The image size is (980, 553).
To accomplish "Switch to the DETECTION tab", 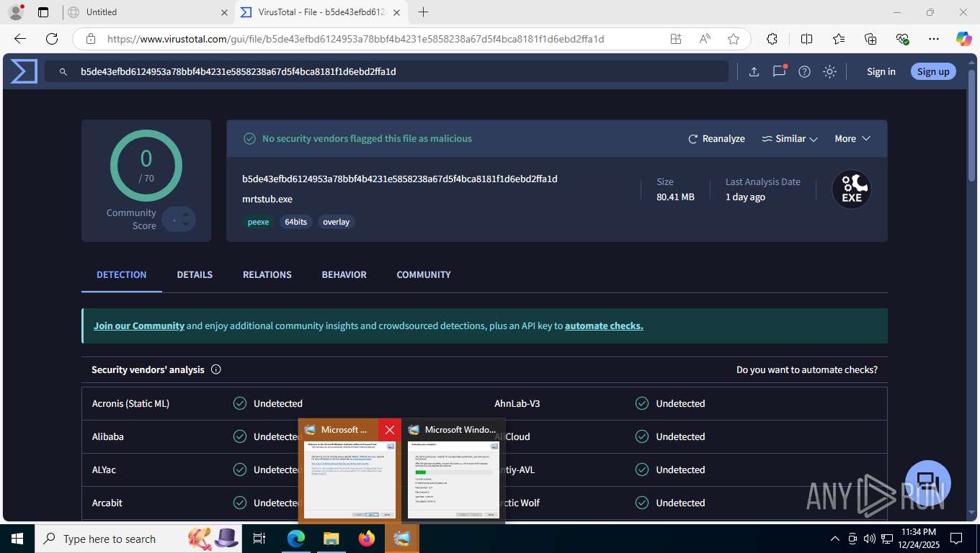I will [122, 274].
